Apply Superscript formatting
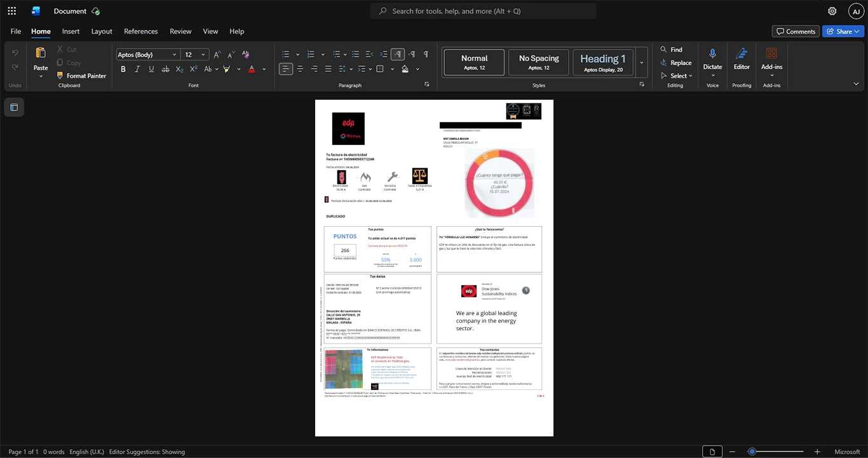 pyautogui.click(x=193, y=69)
